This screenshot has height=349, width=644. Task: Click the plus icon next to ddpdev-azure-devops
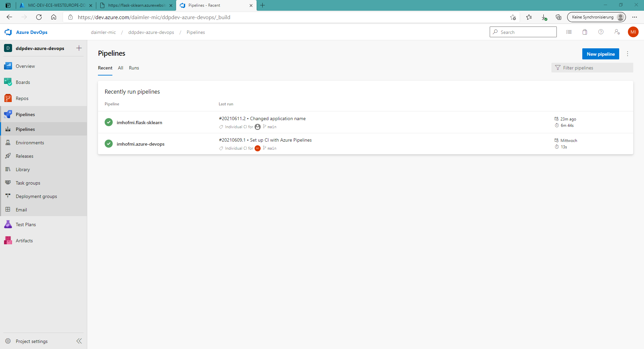79,48
